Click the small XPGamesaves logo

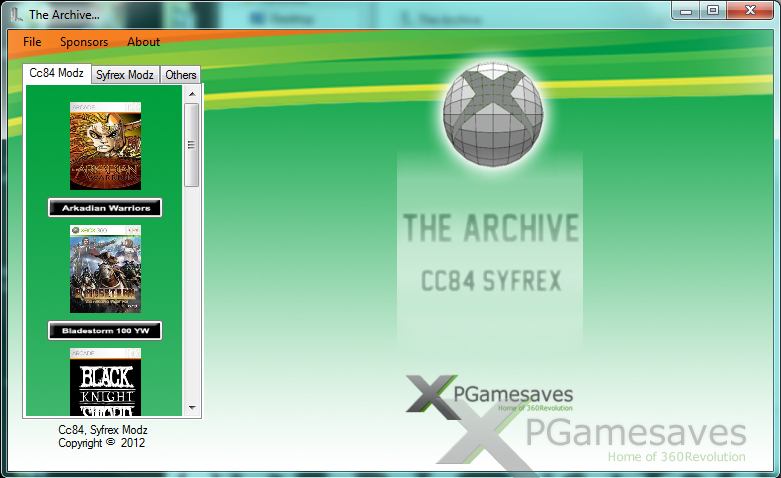click(x=489, y=397)
